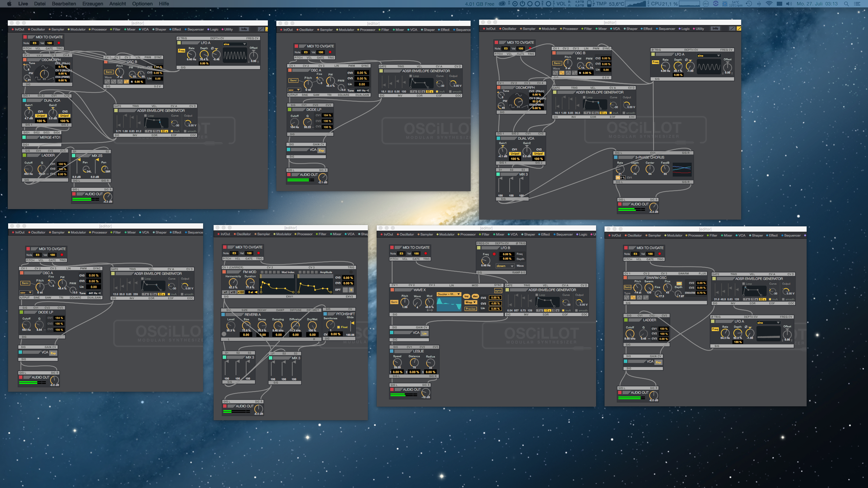Enable ADSR Loop checkbox in the SWARM OSC window

744,284
